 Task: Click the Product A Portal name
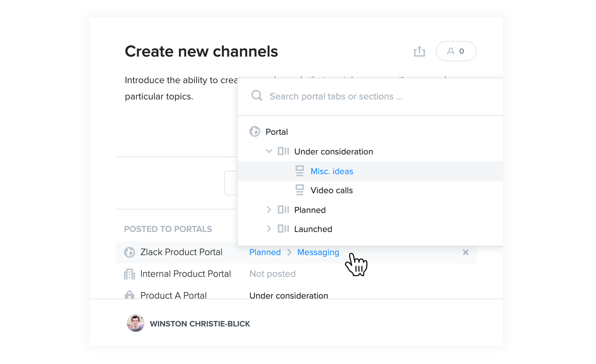pos(173,295)
